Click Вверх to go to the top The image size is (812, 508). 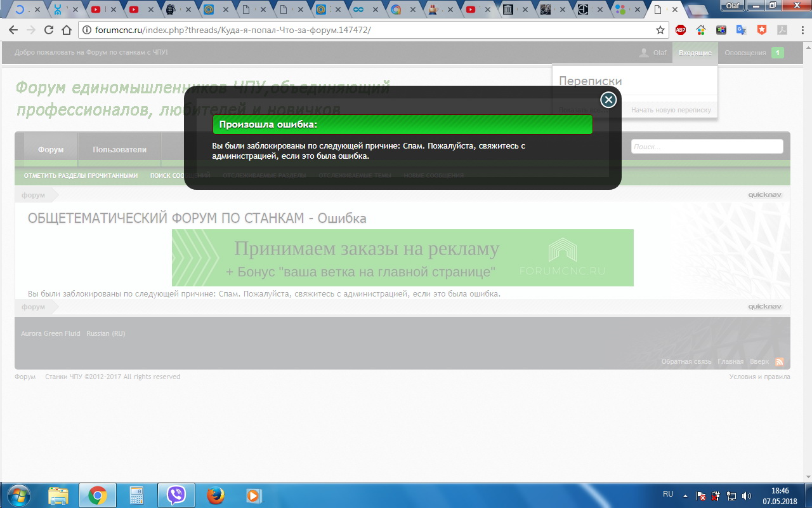(x=759, y=362)
